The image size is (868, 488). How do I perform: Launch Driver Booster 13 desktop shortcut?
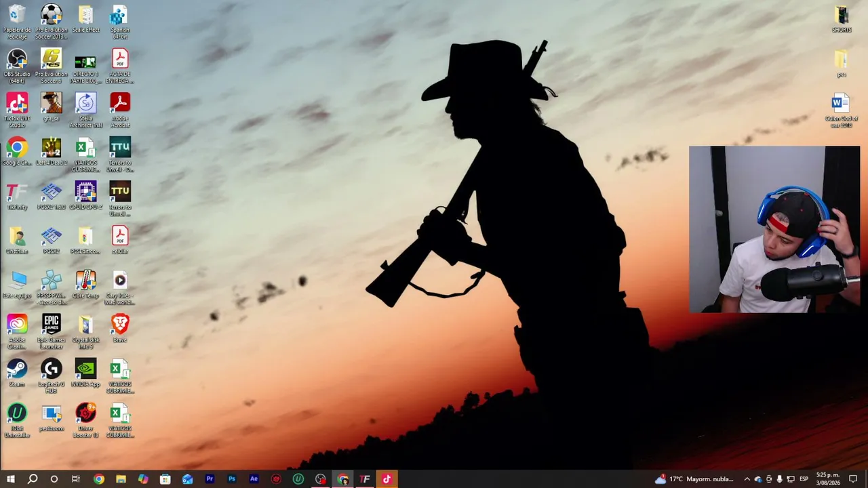pos(85,420)
